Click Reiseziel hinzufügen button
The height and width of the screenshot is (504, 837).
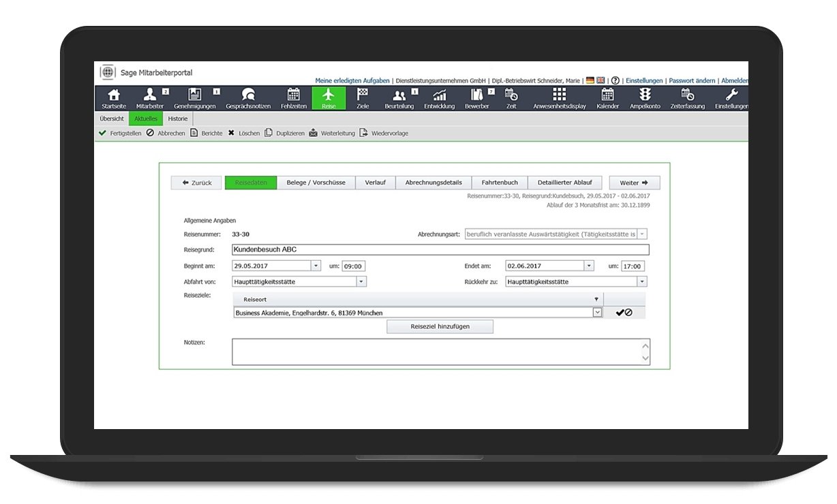click(x=440, y=326)
